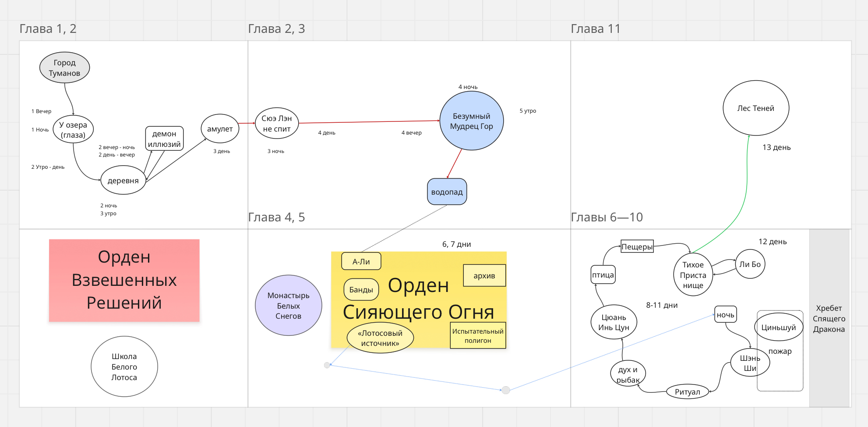Viewport: 868px width, 427px height.
Task: Select the pink Орден Взвешенных Решений sticky
Action: click(124, 280)
